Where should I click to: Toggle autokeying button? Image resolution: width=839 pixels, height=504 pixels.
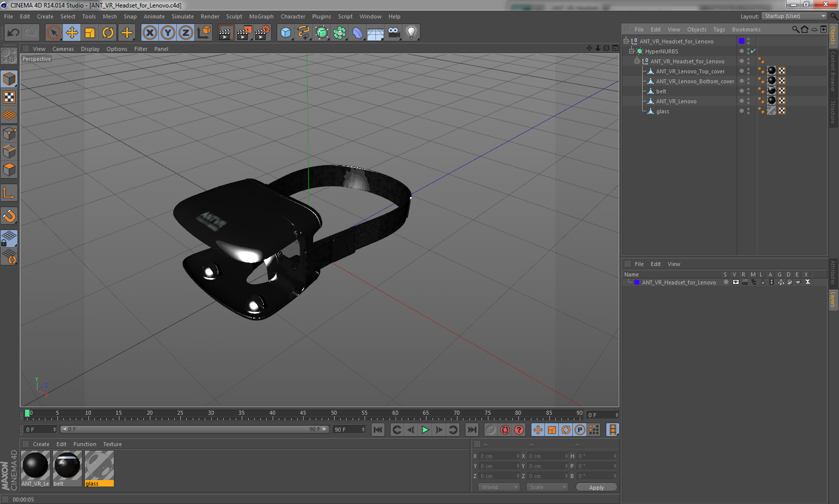[x=505, y=430]
